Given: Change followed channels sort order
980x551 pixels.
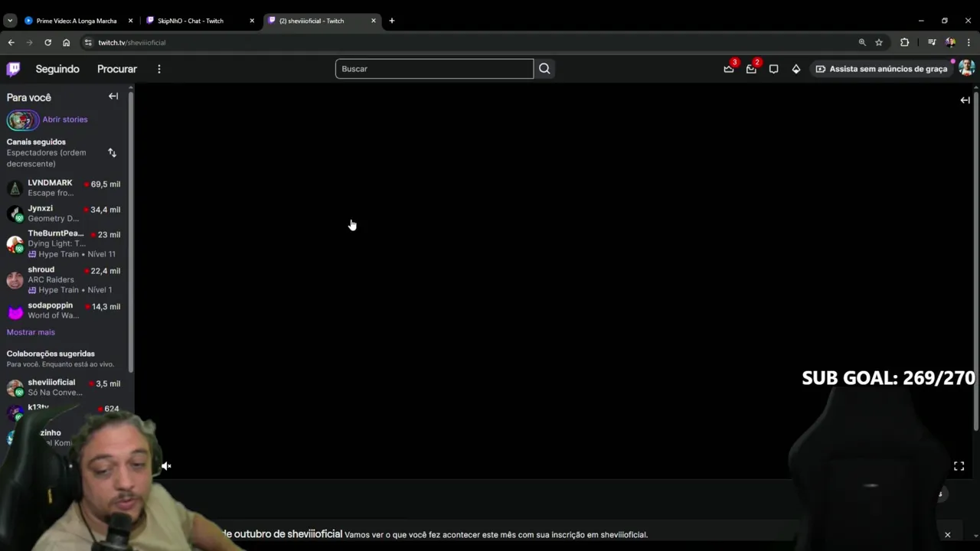Looking at the screenshot, I should click(x=112, y=153).
